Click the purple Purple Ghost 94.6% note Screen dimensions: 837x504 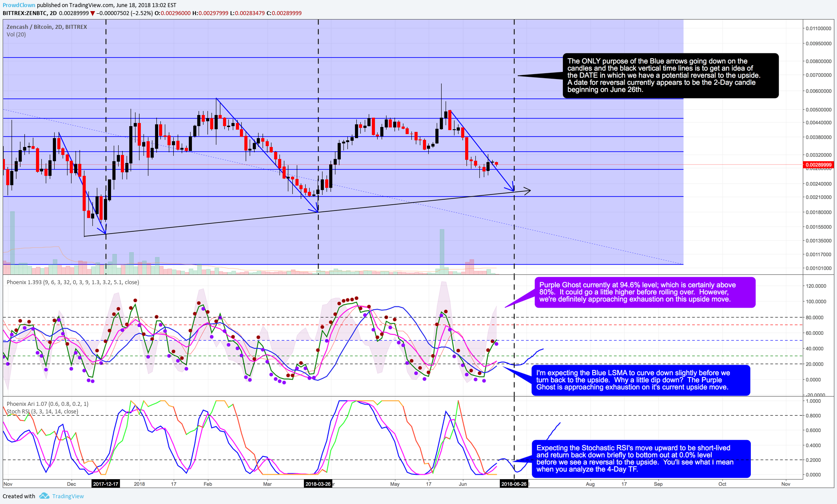pyautogui.click(x=645, y=292)
